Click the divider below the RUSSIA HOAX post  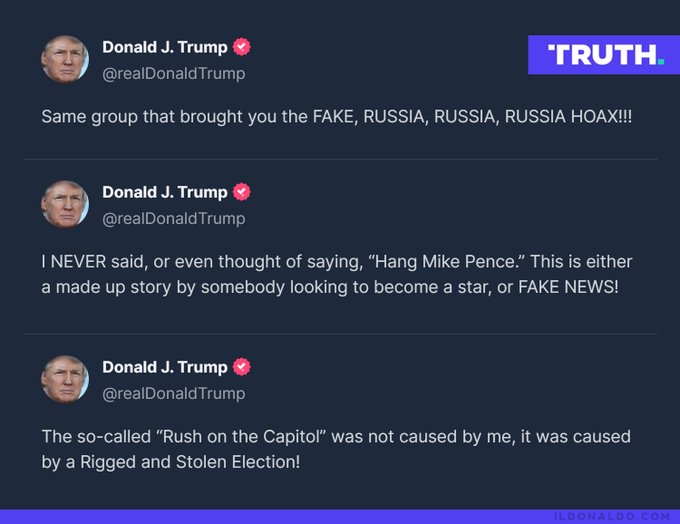click(x=340, y=159)
